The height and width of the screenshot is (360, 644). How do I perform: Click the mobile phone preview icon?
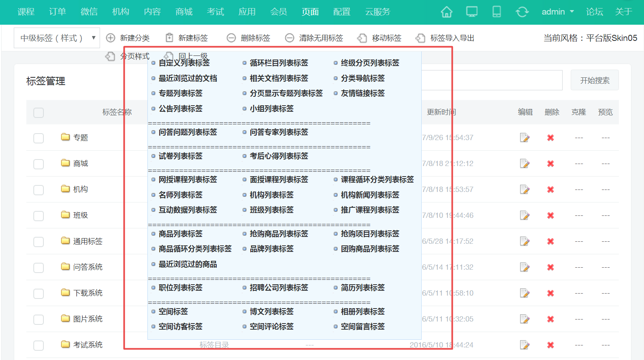click(x=497, y=12)
